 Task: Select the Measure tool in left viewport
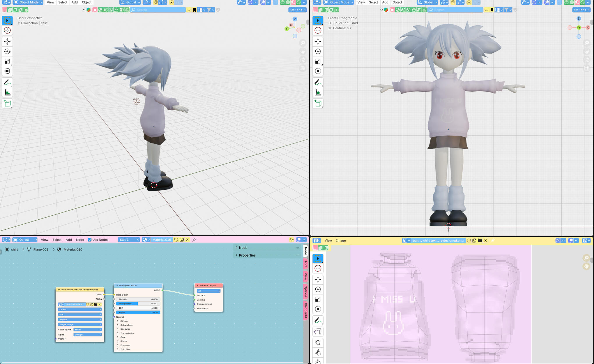point(7,93)
